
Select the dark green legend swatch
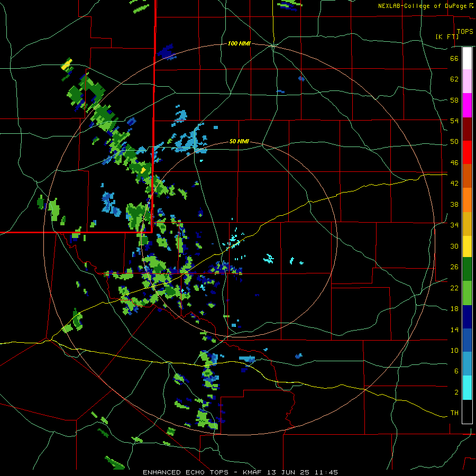[x=467, y=269]
